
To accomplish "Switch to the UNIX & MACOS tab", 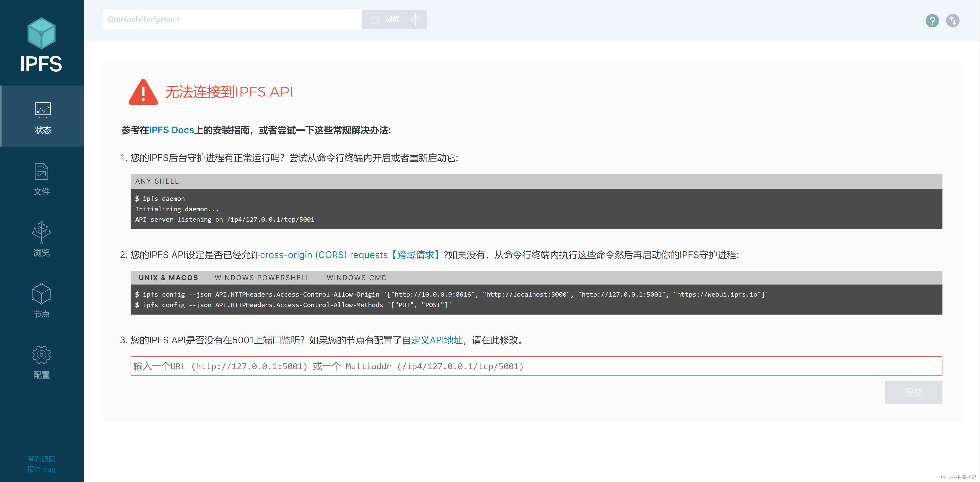I will click(168, 278).
